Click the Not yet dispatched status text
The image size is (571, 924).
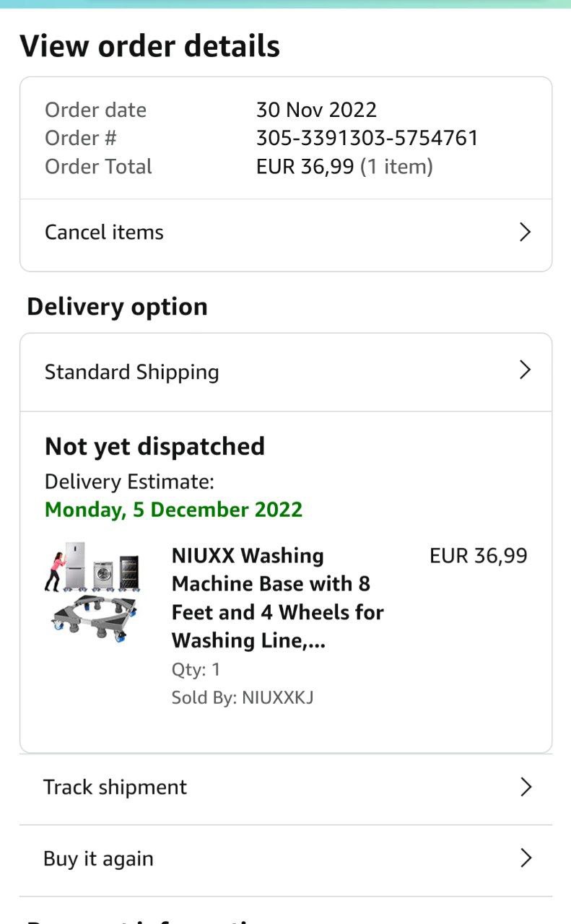click(155, 446)
